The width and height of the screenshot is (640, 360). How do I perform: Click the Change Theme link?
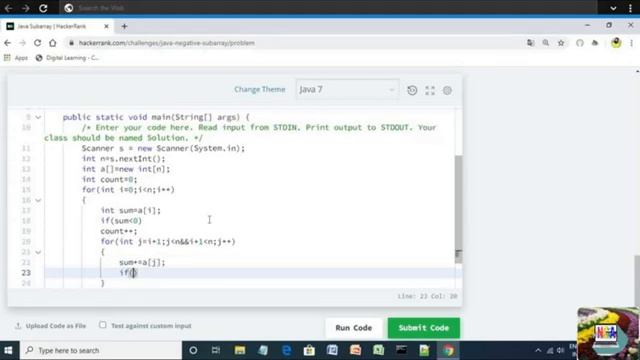[x=260, y=89]
